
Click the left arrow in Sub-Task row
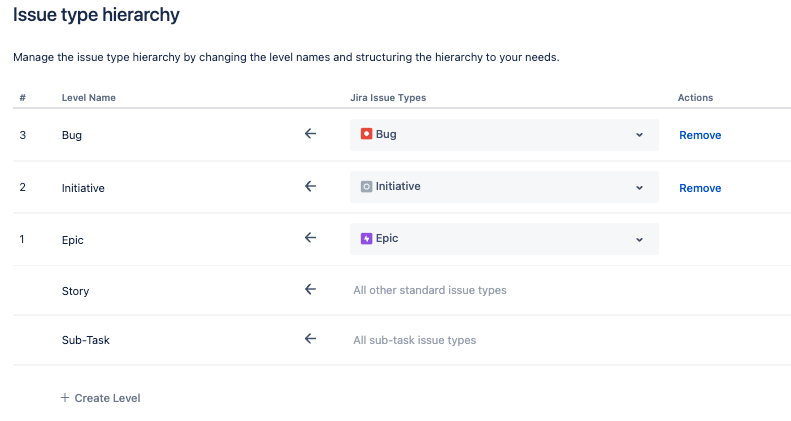pos(310,338)
